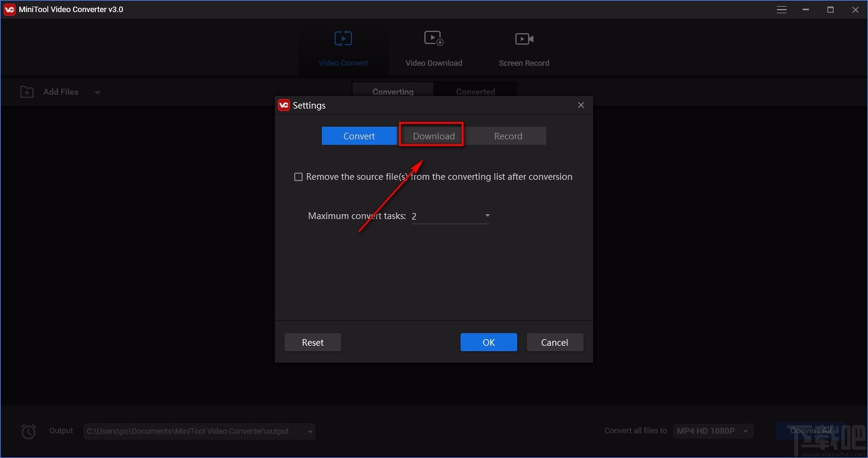The image size is (868, 458).
Task: Confirm settings with OK
Action: coord(488,342)
